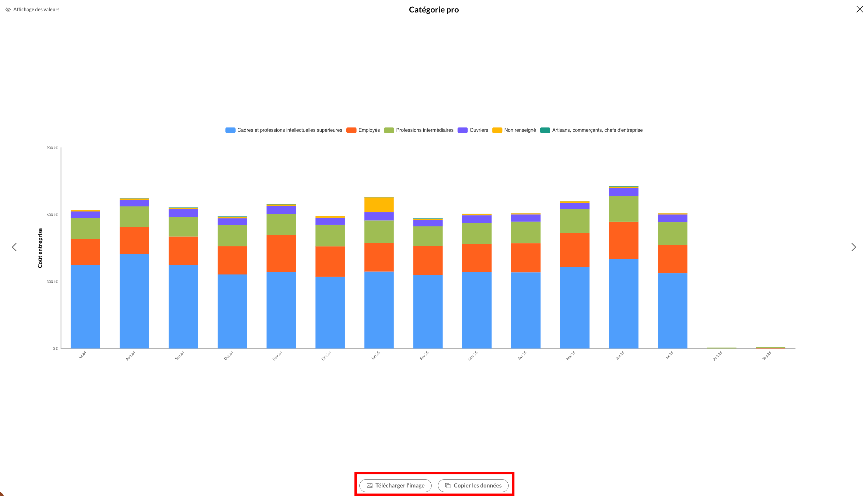Click the small Sep 25 bar
Image resolution: width=868 pixels, height=496 pixels.
[770, 348]
